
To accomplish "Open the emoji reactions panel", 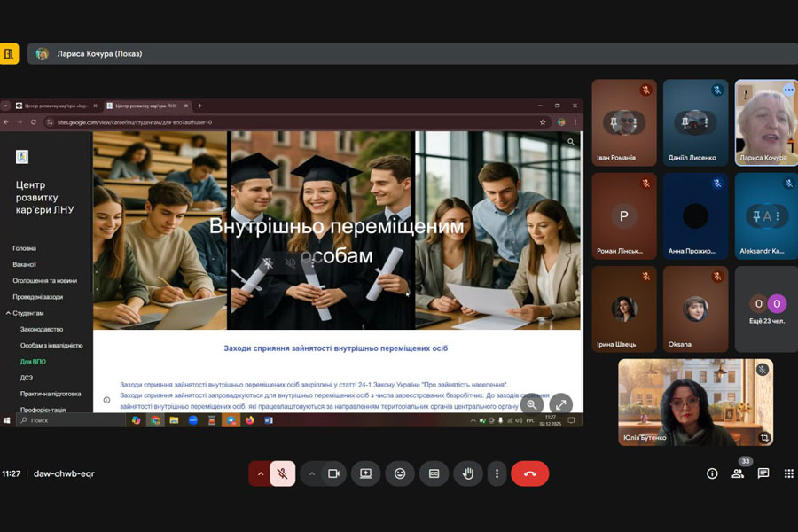I will 400,473.
